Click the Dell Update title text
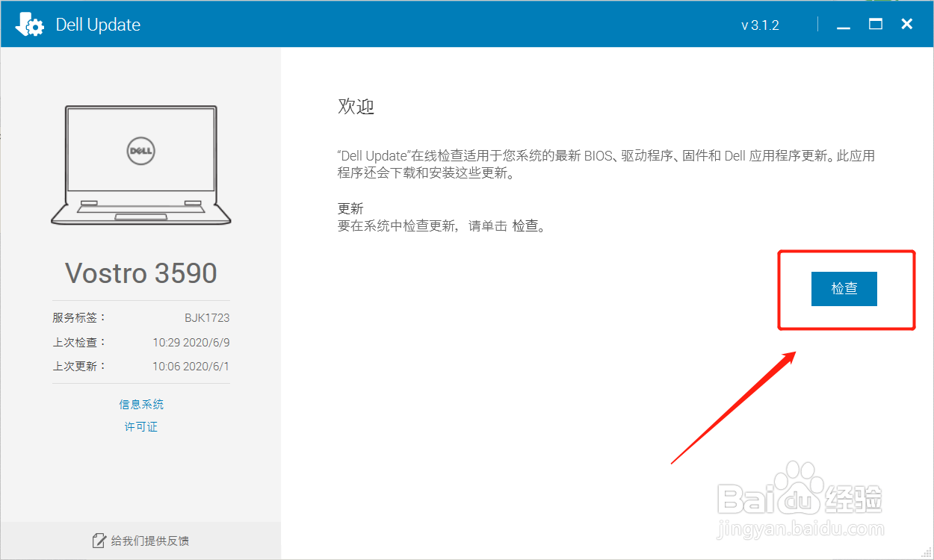This screenshot has width=934, height=560. coord(98,25)
